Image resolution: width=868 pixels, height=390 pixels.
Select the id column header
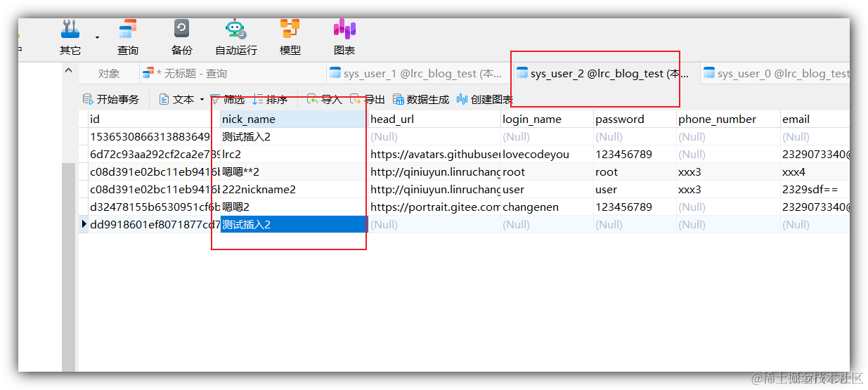point(153,119)
